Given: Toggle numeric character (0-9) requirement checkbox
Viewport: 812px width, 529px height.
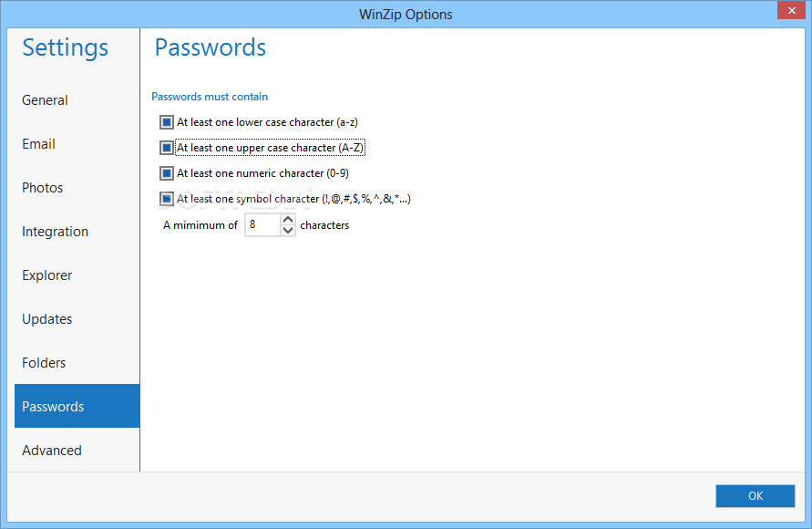Looking at the screenshot, I should click(166, 173).
